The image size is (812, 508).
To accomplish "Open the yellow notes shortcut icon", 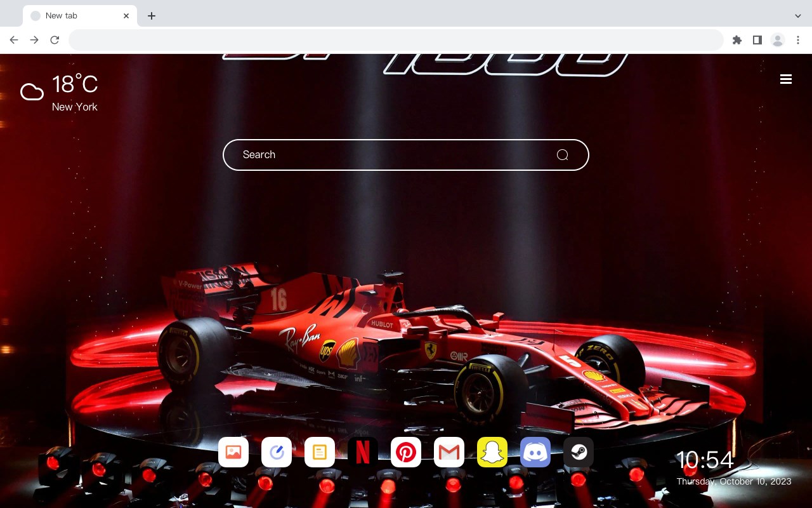I will click(320, 452).
